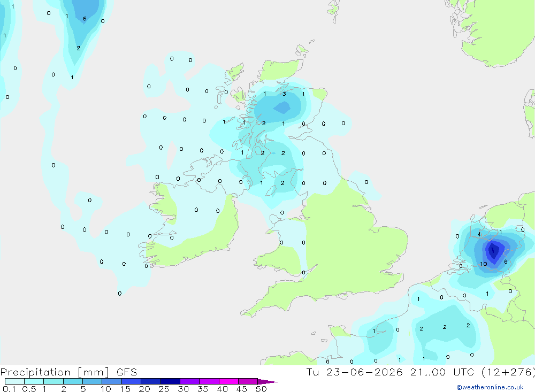Image resolution: width=535 pixels, height=392 pixels.
Task: Click the 5–10 mm legend color swatch
Action: 92,381
